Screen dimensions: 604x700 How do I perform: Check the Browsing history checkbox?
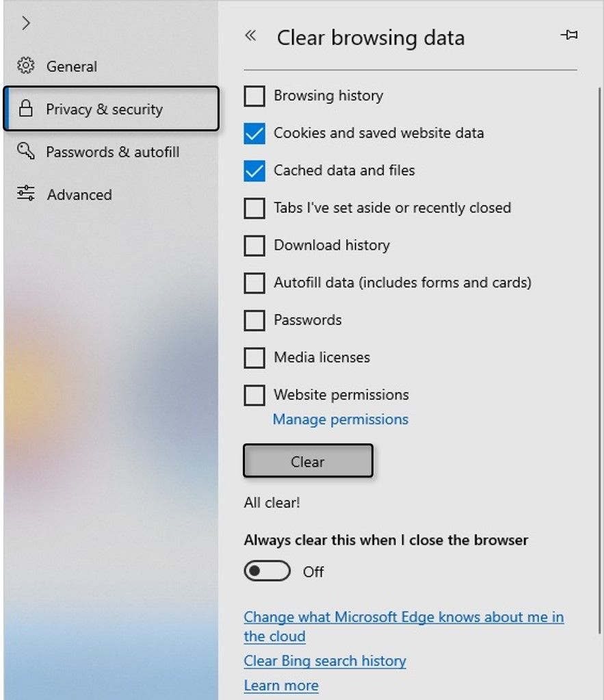254,96
